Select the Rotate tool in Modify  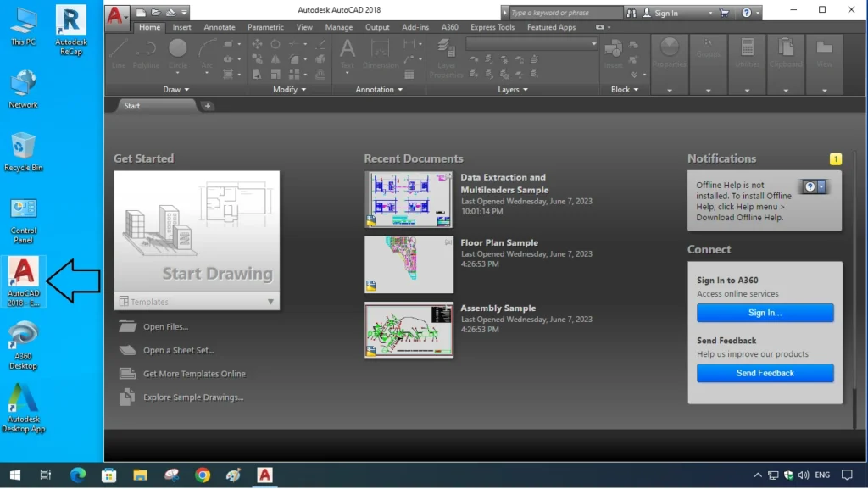coord(275,44)
